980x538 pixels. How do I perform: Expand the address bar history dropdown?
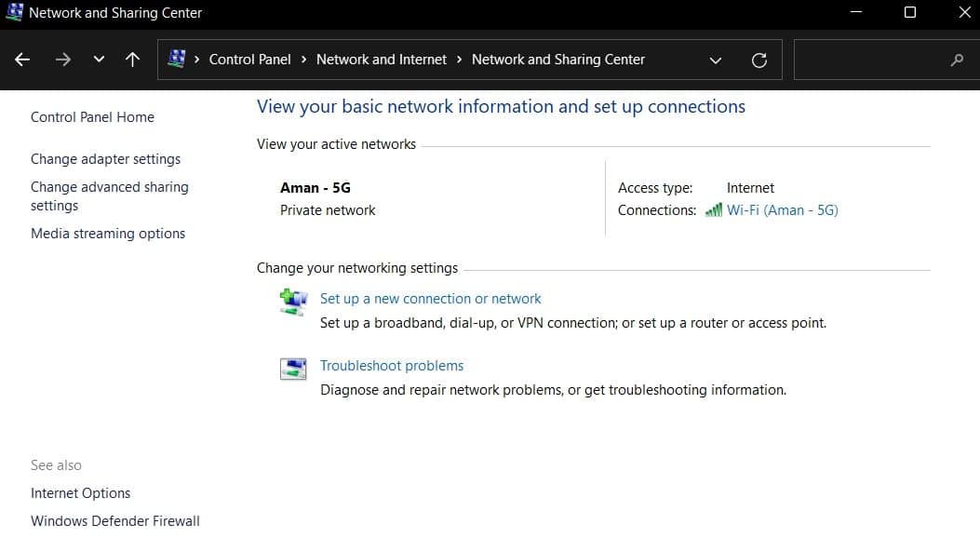(715, 61)
